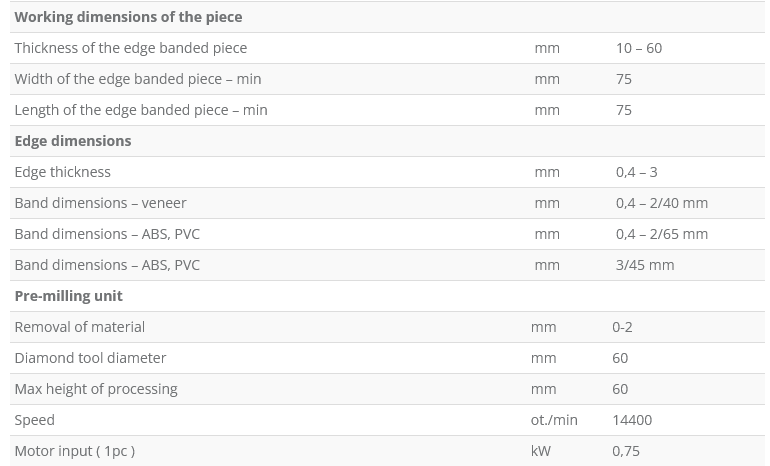
Task: Select the 'Pre-milling unit' heading
Action: [x=68, y=296]
